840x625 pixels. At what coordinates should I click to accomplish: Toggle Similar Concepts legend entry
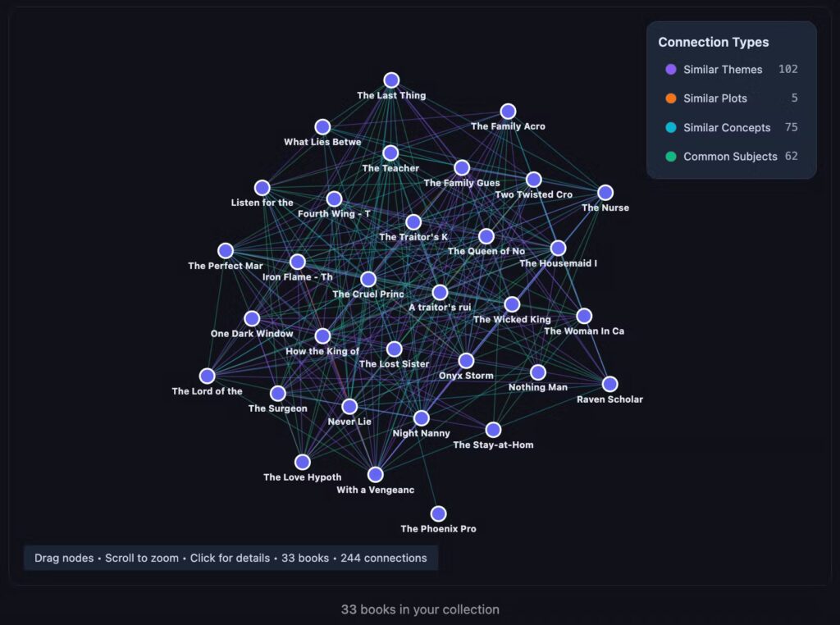point(726,127)
